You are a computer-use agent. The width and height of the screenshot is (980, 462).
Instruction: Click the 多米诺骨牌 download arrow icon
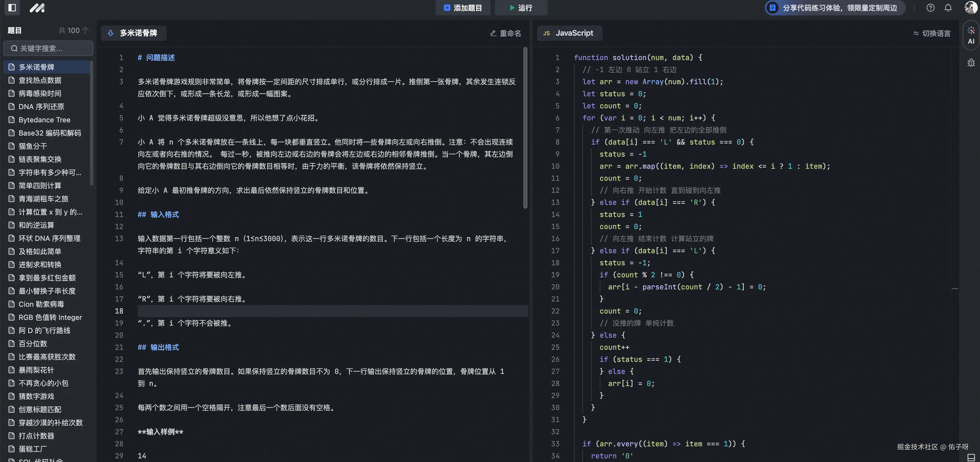click(x=110, y=33)
